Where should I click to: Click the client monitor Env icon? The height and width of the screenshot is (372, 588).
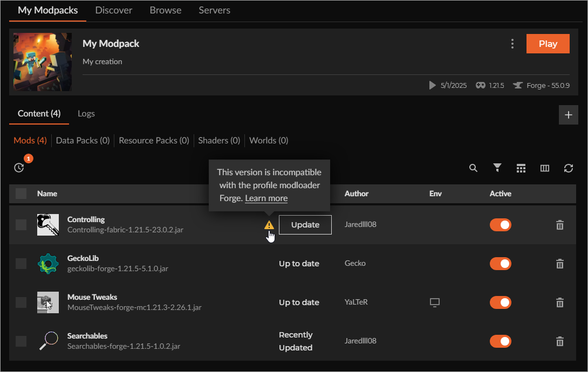pos(435,302)
